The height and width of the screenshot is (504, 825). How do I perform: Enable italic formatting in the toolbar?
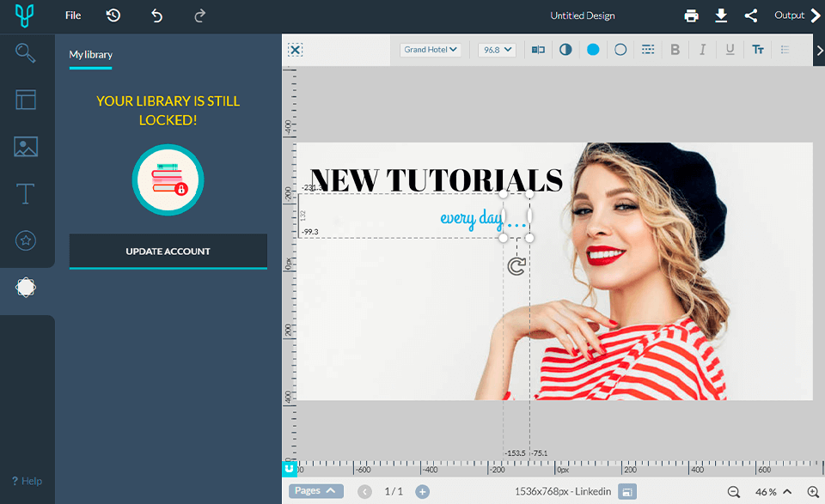702,49
